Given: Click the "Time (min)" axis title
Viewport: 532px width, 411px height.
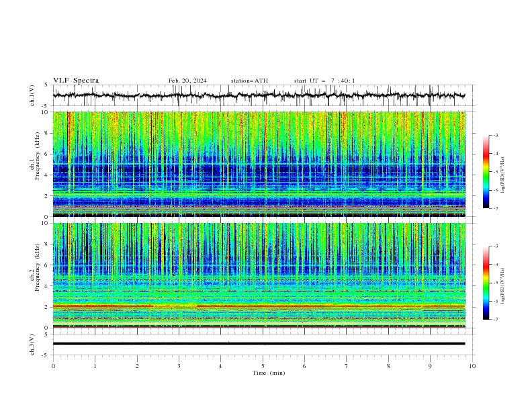Looking at the screenshot, I should pos(269,373).
